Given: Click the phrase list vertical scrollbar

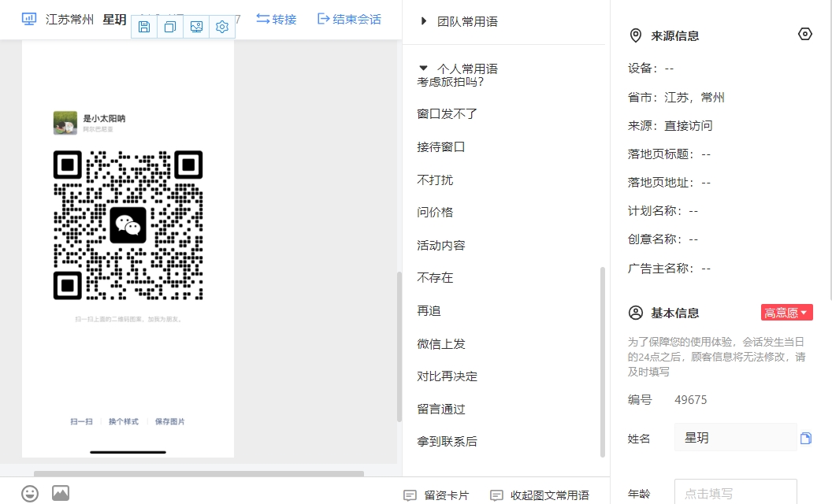Looking at the screenshot, I should 602,361.
